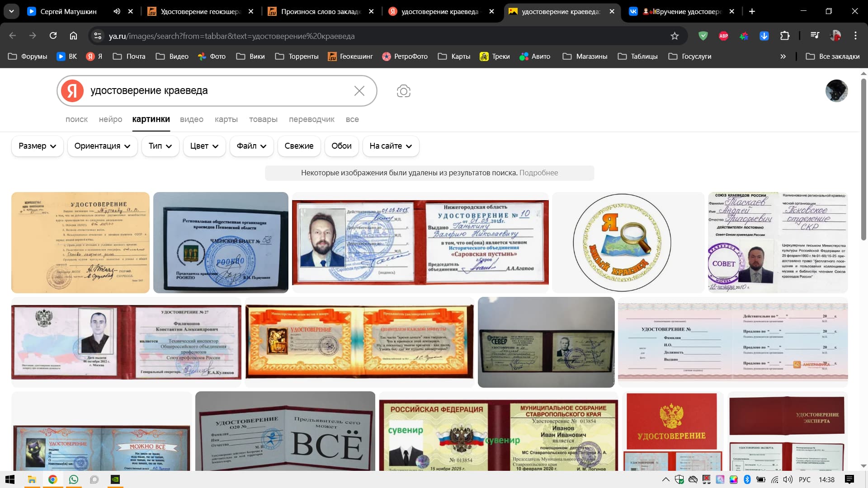Toggle the Свежие filter
The height and width of the screenshot is (488, 868).
point(299,146)
